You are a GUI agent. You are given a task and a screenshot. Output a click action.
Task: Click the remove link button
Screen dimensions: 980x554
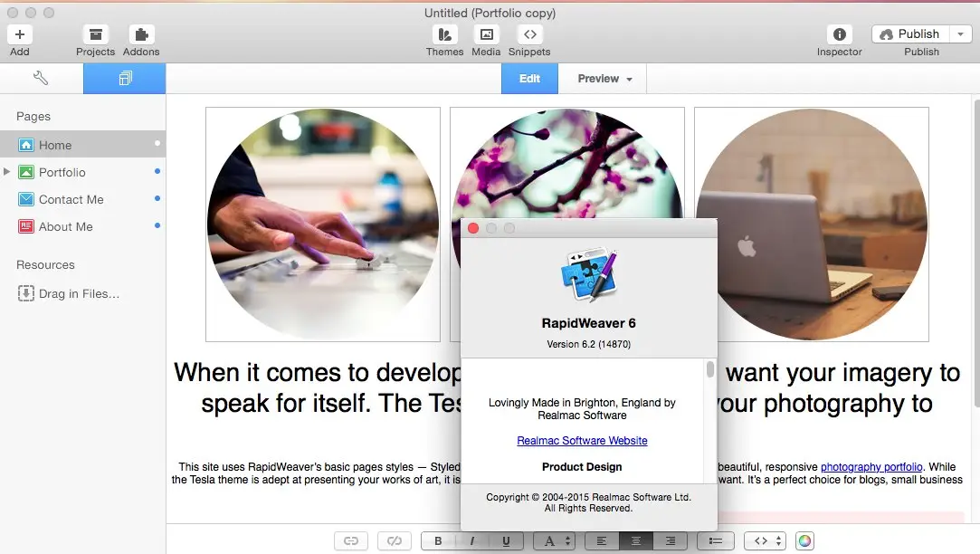pos(395,540)
